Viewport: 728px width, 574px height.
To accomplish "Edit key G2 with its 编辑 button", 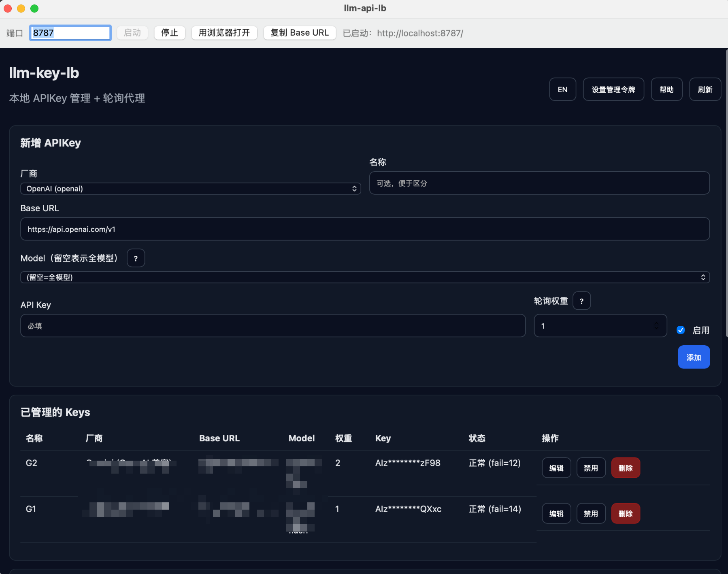I will (x=556, y=468).
